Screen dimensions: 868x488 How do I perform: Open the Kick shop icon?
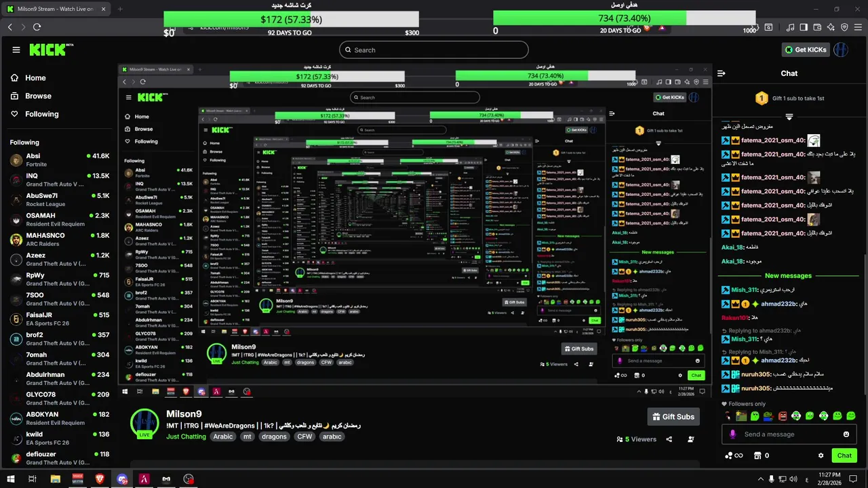click(x=757, y=455)
